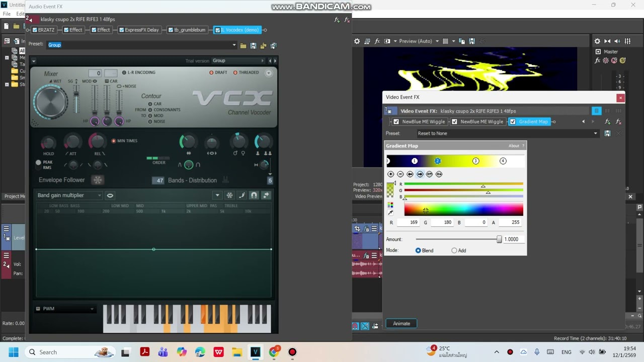Remove gradient control point minus icon
The height and width of the screenshot is (362, 644).
click(400, 174)
